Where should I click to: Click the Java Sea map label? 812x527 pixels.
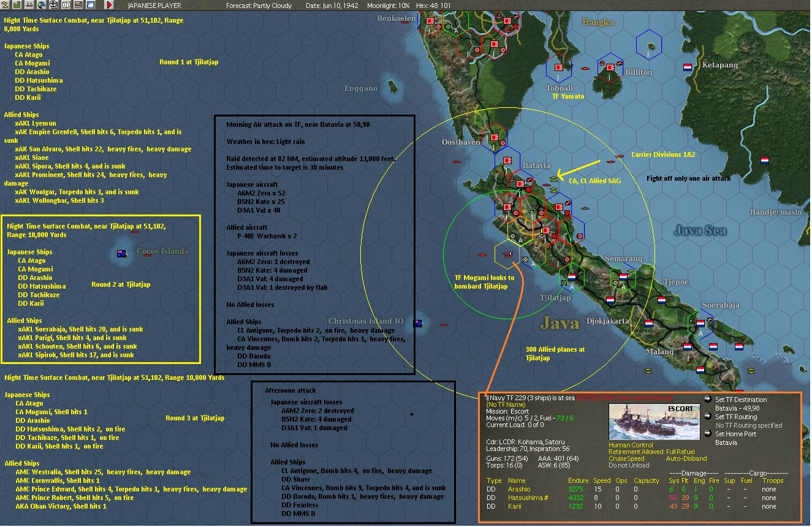[x=700, y=230]
